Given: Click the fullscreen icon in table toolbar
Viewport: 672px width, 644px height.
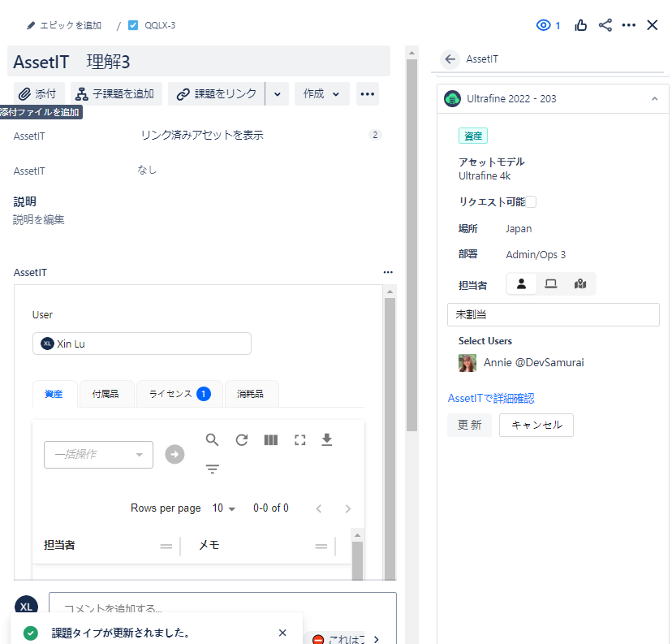Looking at the screenshot, I should (299, 440).
